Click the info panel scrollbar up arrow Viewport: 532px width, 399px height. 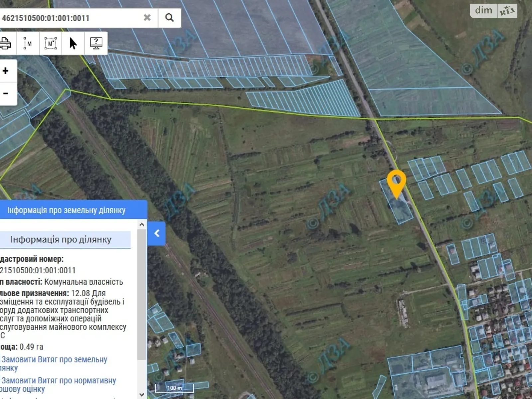pyautogui.click(x=142, y=225)
